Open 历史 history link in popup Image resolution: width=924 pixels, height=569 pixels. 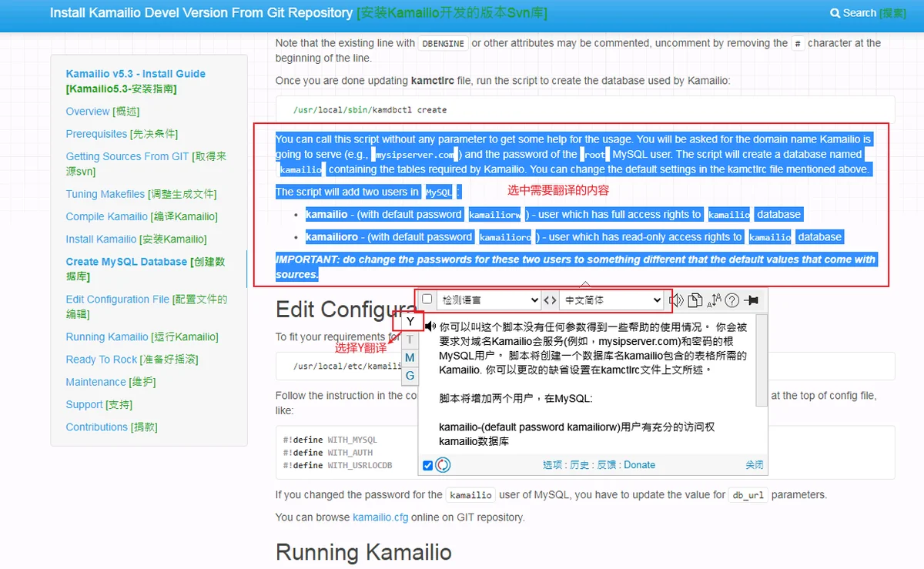580,465
